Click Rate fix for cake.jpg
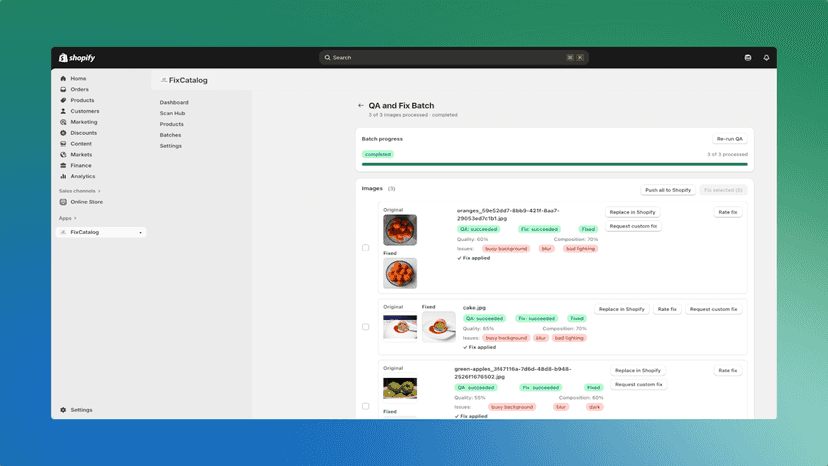The image size is (828, 466). [x=667, y=309]
